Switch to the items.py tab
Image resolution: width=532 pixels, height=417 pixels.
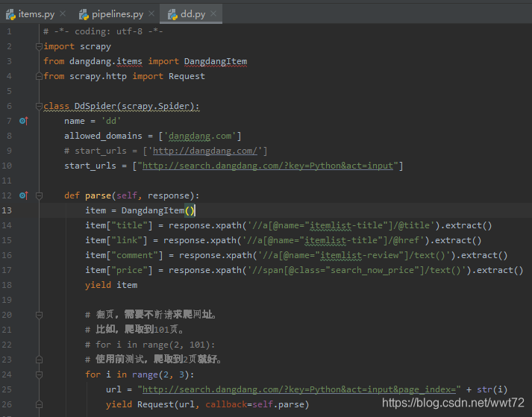(36, 14)
